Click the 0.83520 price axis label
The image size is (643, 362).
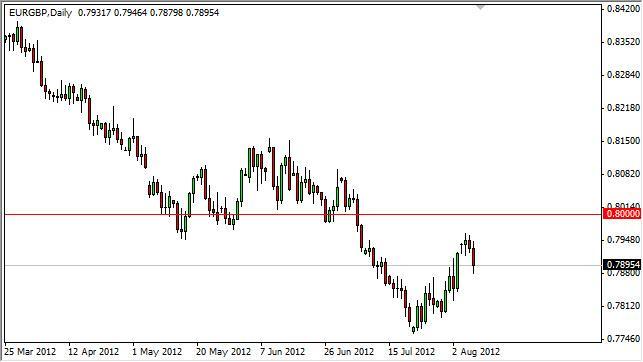pos(623,42)
